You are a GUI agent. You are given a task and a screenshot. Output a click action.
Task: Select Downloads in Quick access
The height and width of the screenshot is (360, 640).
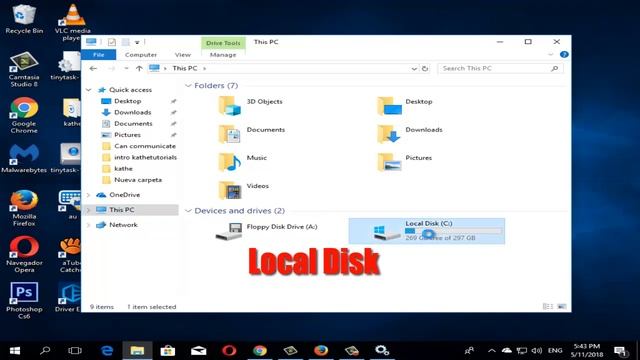point(132,112)
